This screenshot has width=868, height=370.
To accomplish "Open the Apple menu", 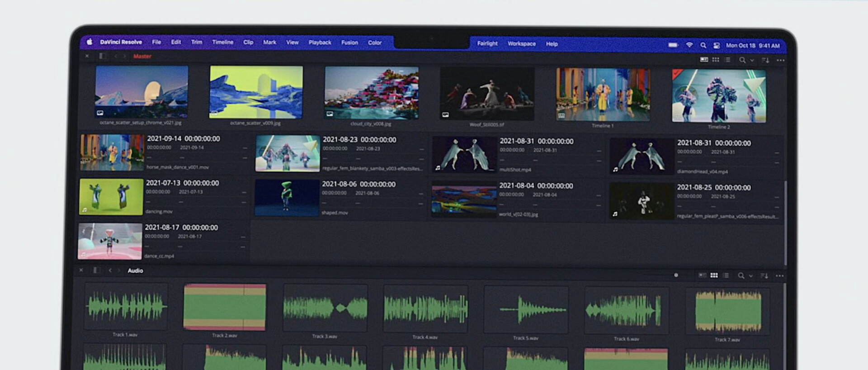I will pos(90,42).
